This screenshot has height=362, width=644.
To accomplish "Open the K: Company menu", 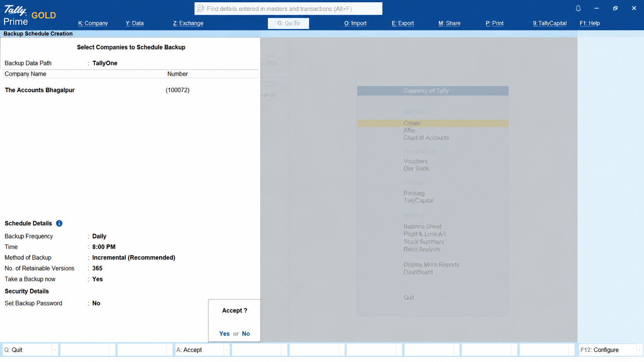I will [93, 23].
